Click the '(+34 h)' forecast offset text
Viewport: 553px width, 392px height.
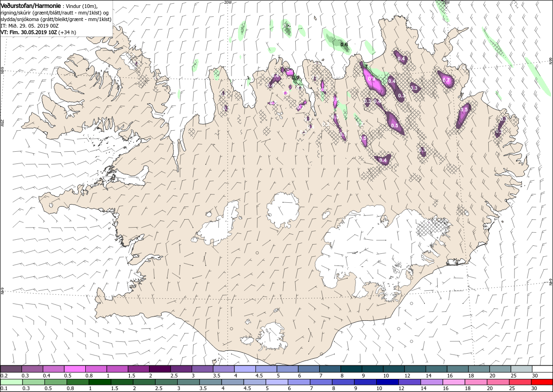67,32
